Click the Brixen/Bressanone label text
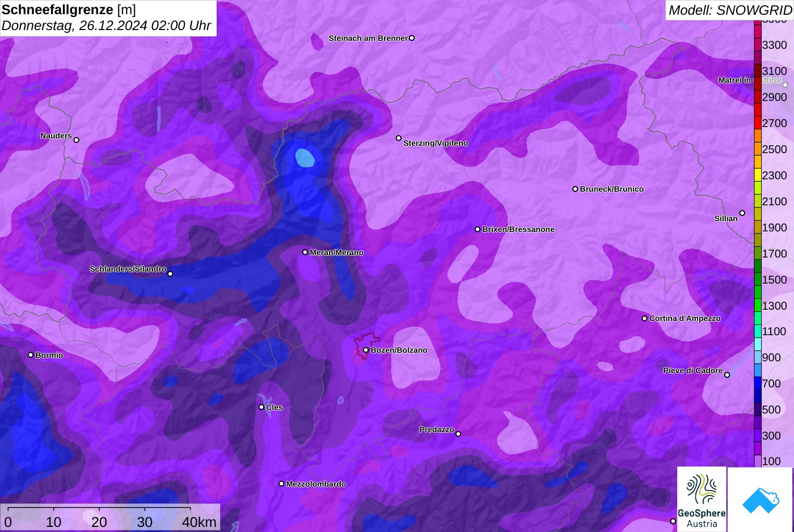This screenshot has width=794, height=532. coord(518,229)
